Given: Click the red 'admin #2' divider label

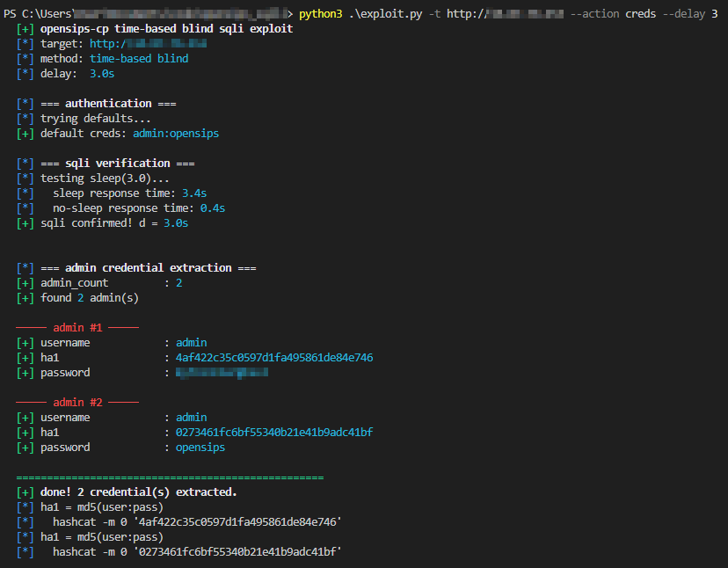Looking at the screenshot, I should click(77, 402).
